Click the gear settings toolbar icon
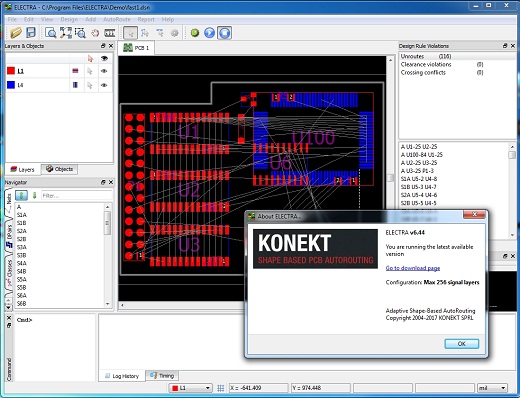 point(174,33)
